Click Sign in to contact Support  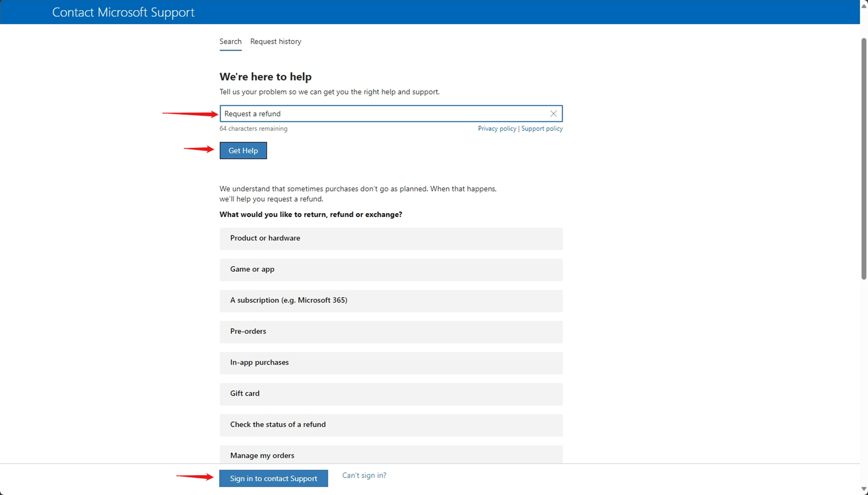(273, 478)
